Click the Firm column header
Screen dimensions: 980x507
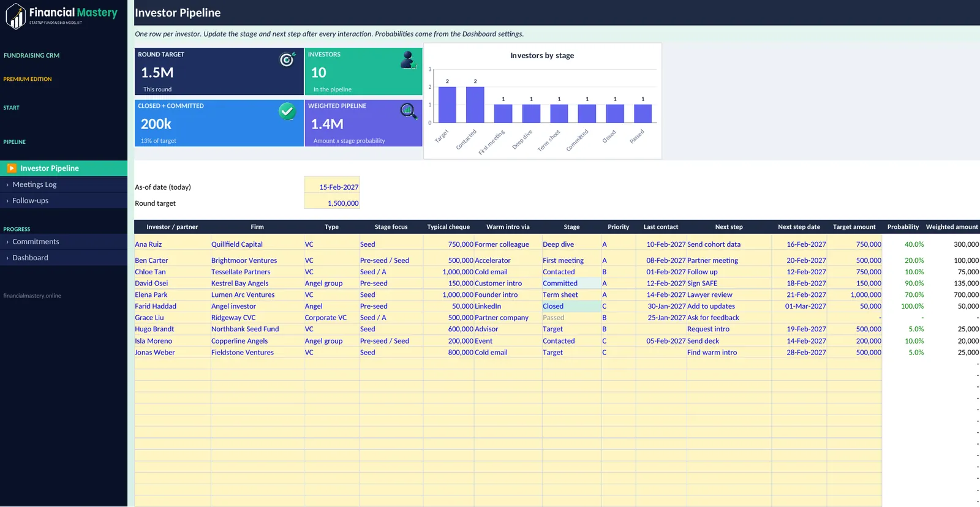pos(257,227)
